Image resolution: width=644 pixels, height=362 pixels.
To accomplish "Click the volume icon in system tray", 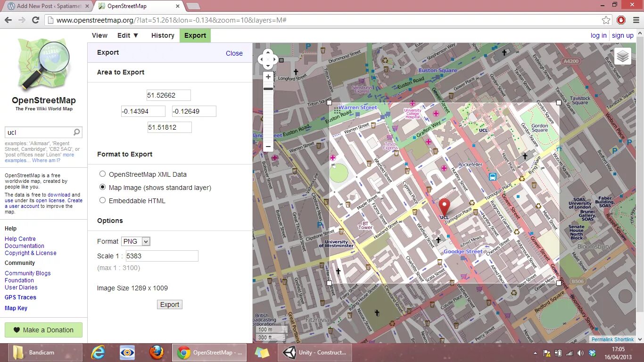I will click(x=580, y=353).
